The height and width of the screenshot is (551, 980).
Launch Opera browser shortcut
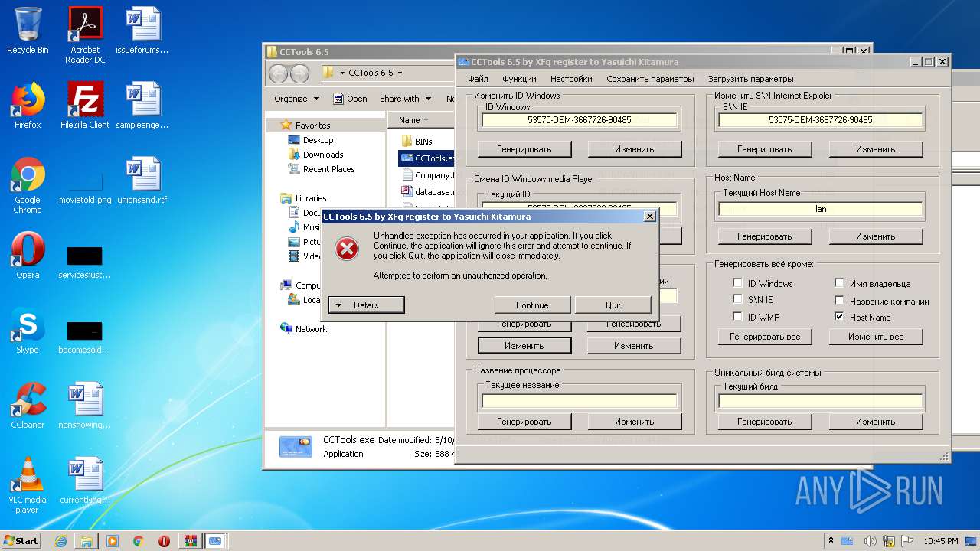click(x=28, y=255)
